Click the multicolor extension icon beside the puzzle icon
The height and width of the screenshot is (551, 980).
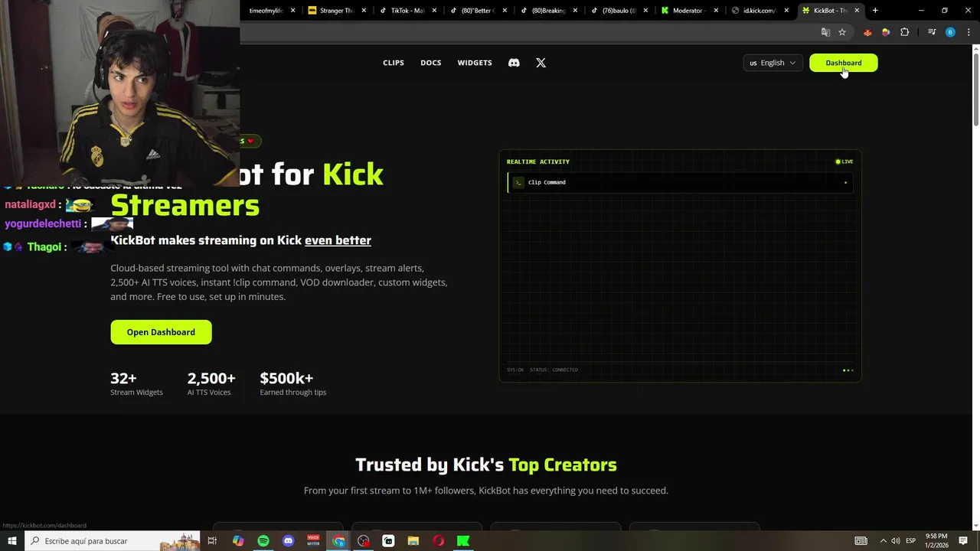tap(886, 32)
